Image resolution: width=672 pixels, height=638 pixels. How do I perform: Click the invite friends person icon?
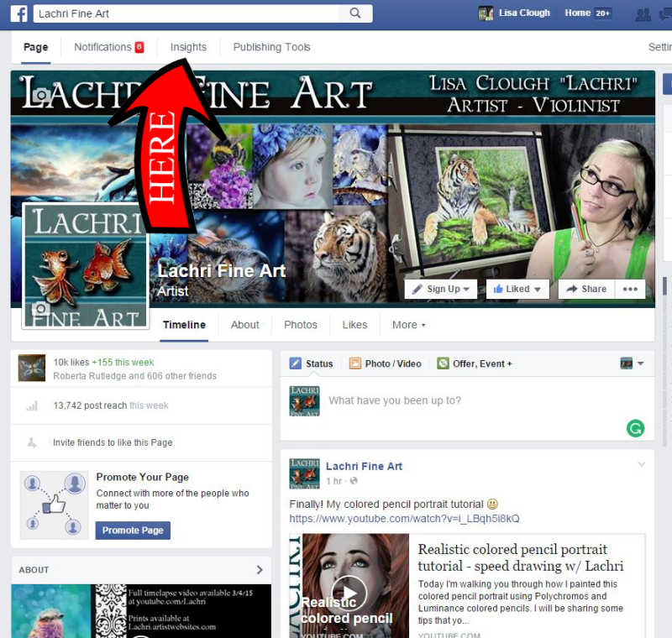(x=32, y=442)
